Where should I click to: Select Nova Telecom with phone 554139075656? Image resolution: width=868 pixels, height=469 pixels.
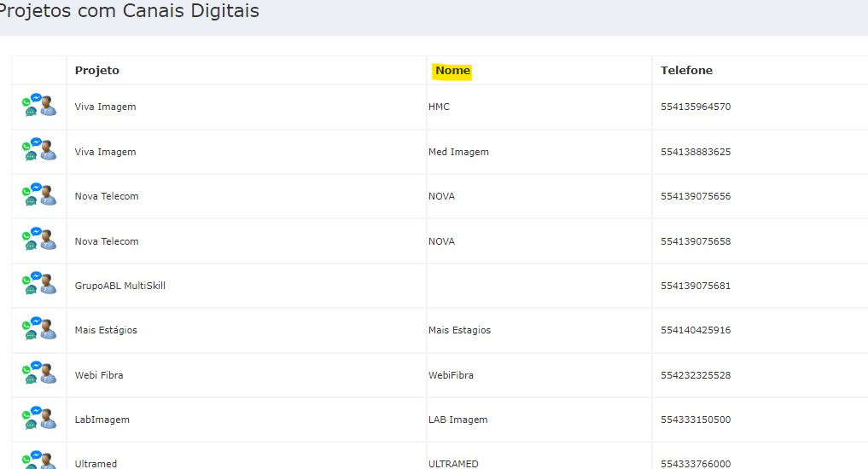107,196
